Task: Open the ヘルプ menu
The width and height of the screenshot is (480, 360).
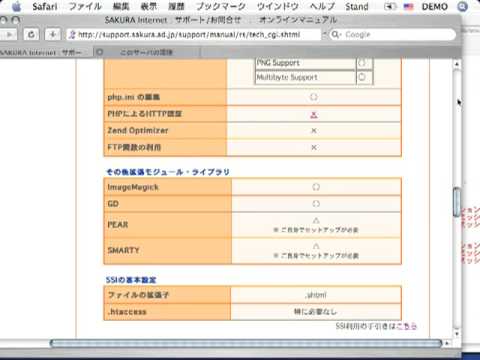Action: [322, 7]
